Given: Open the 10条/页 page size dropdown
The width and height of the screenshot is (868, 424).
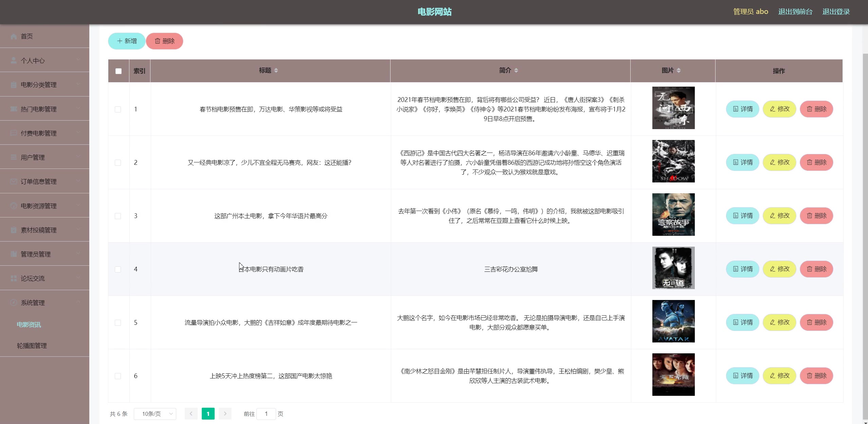Looking at the screenshot, I should click(155, 413).
